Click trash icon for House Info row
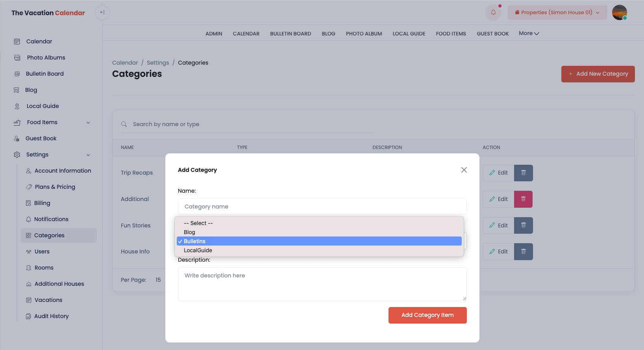Screen dimensions: 644x350 click(x=523, y=251)
